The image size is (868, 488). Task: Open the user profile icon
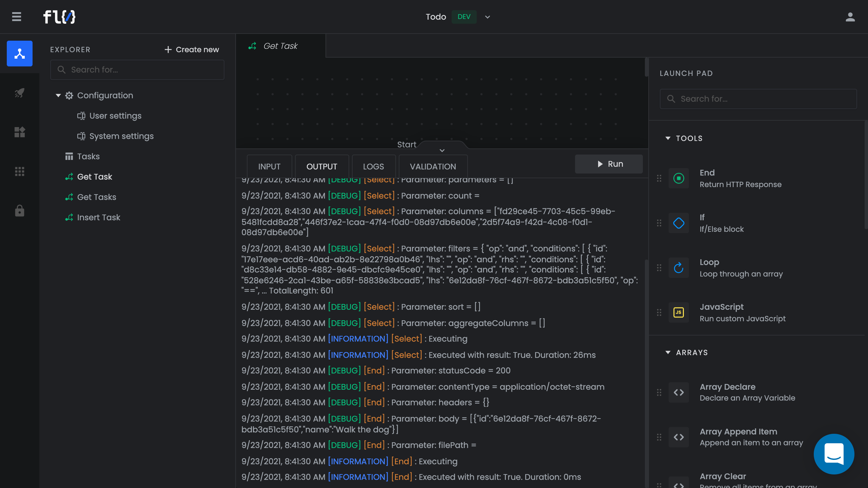point(850,17)
